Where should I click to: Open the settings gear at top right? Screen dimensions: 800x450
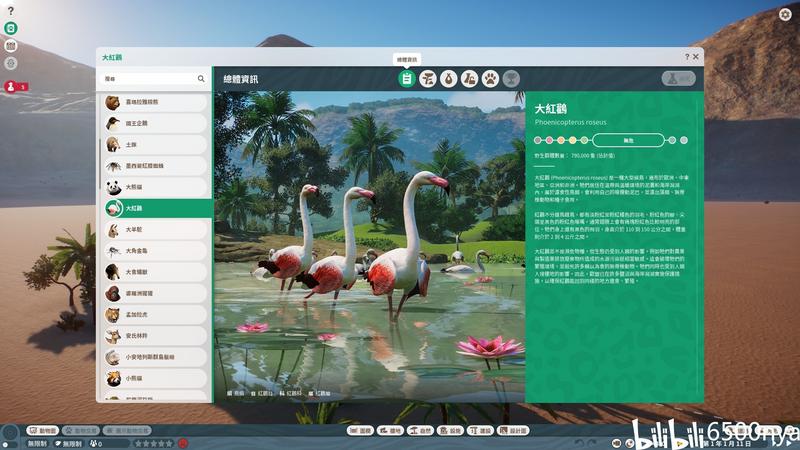(785, 14)
